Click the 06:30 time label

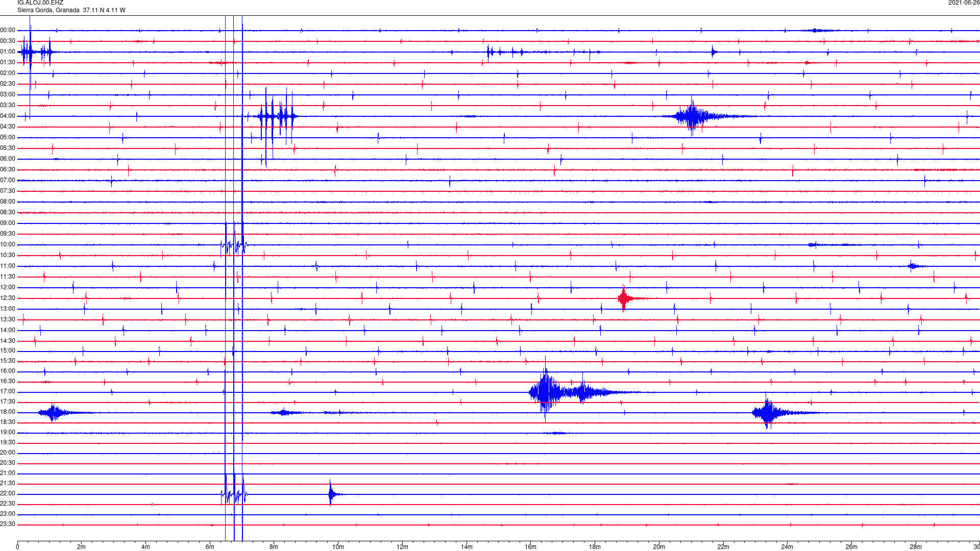(x=8, y=170)
